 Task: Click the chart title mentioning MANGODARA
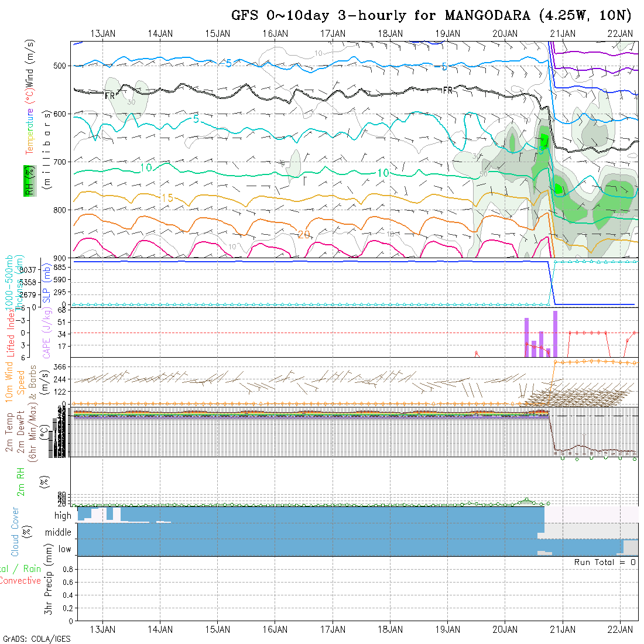point(431,15)
